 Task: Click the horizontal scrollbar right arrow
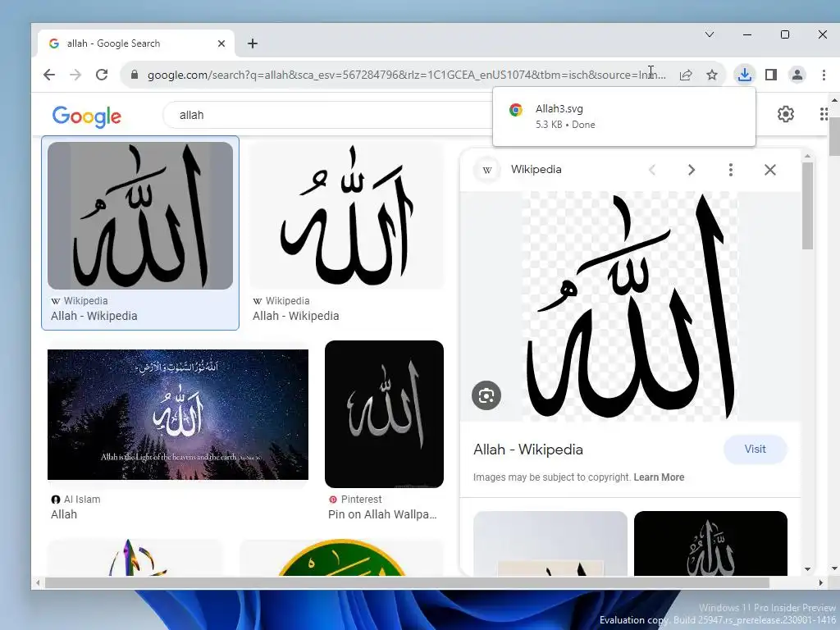point(820,583)
